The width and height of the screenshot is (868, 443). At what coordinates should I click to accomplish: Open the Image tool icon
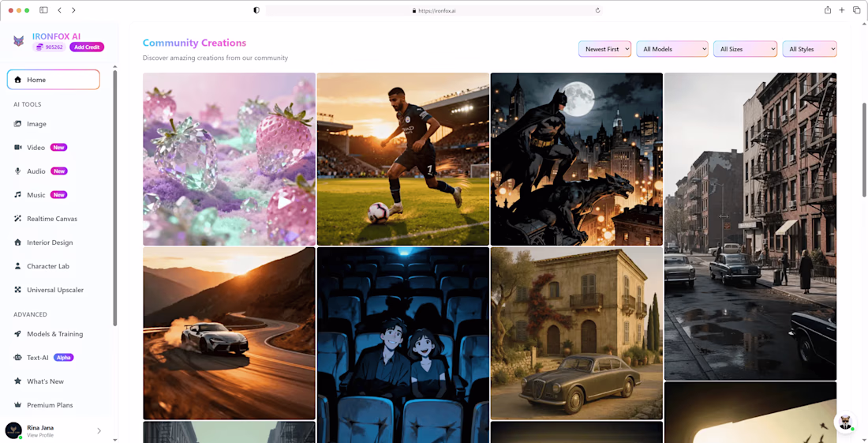point(17,124)
